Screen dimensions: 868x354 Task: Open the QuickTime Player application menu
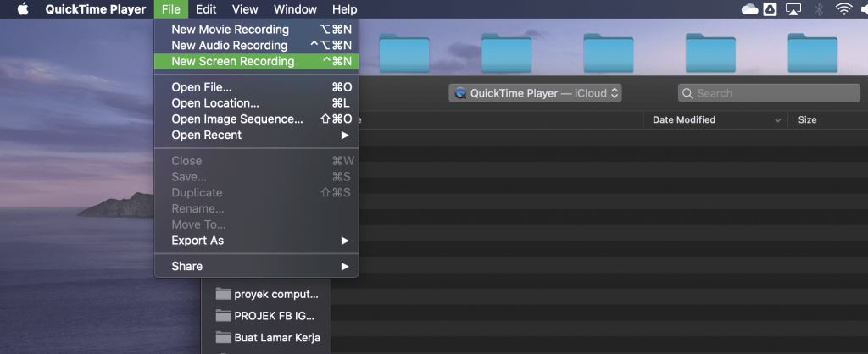[x=96, y=9]
